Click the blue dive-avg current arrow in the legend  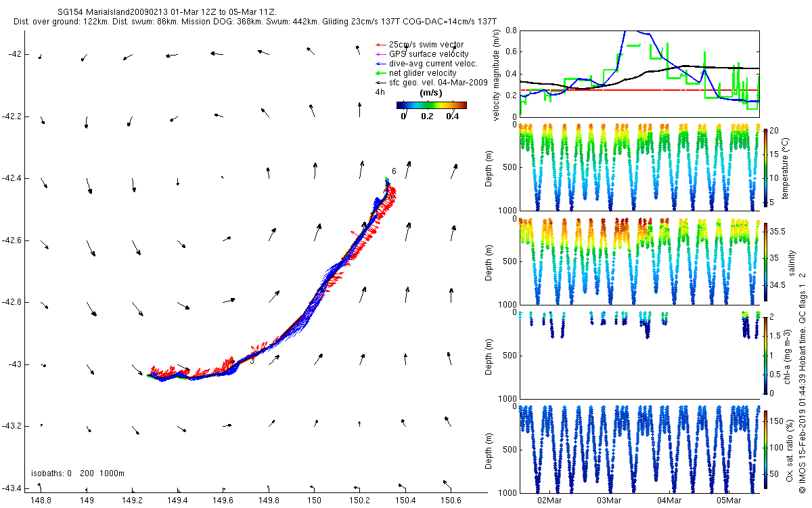tap(381, 63)
